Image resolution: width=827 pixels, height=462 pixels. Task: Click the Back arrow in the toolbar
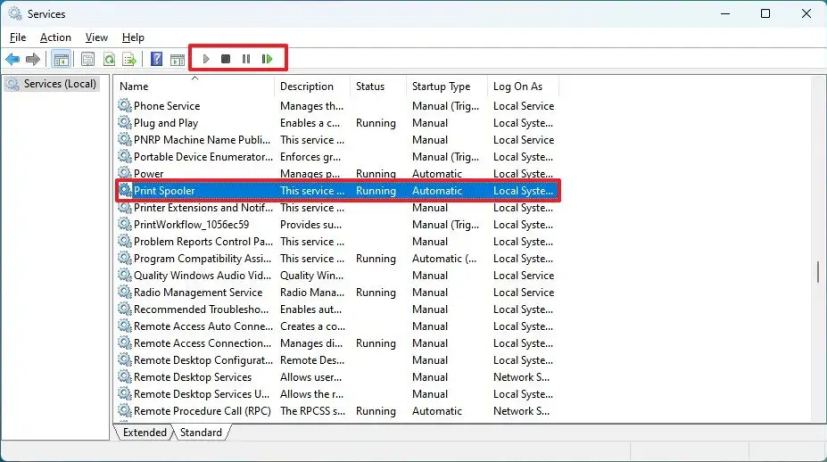tap(13, 59)
